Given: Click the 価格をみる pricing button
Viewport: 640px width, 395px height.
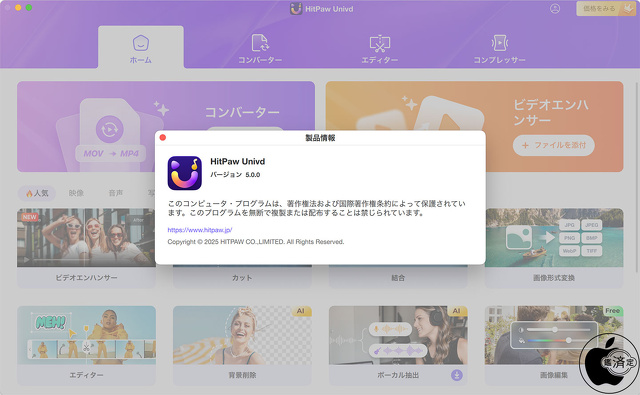Looking at the screenshot, I should point(605,9).
